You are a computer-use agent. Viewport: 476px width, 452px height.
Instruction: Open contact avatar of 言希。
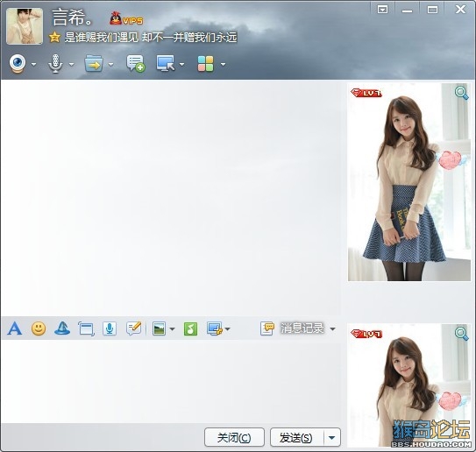coord(25,26)
